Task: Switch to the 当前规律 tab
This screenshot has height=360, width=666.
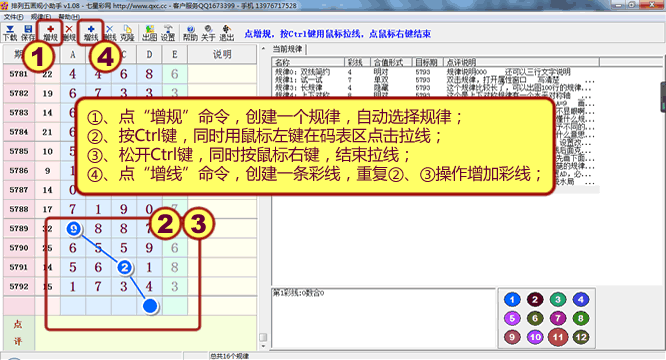Action: coord(288,49)
